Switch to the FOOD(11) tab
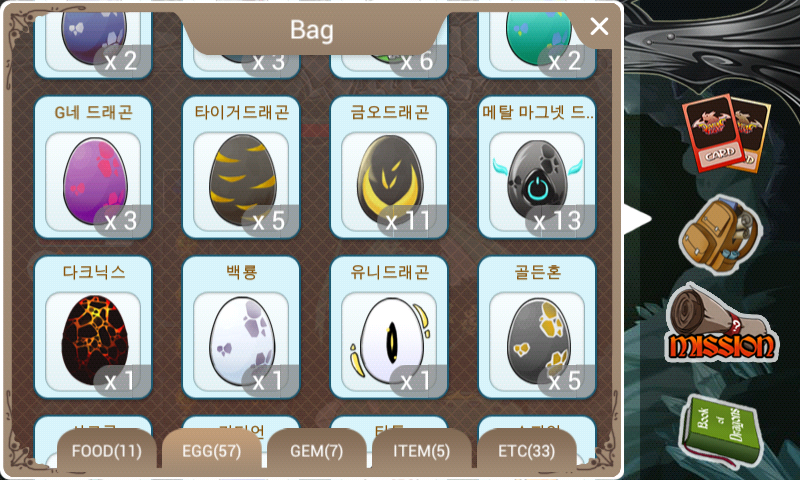The width and height of the screenshot is (800, 480). [107, 450]
